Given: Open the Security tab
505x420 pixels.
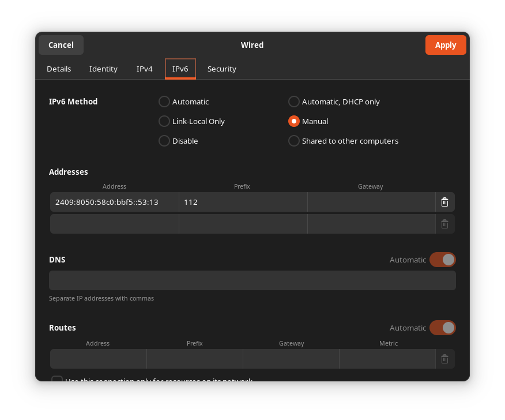Looking at the screenshot, I should pos(222,69).
